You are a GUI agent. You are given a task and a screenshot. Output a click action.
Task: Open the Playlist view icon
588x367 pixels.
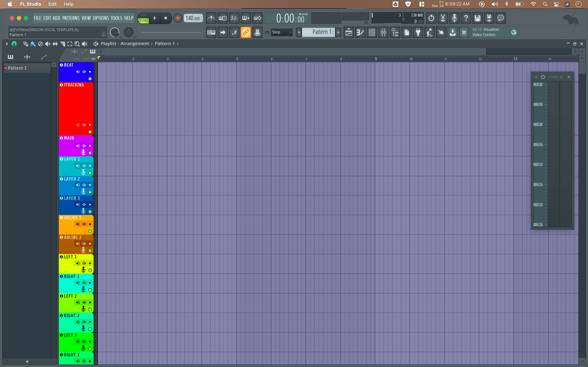348,32
